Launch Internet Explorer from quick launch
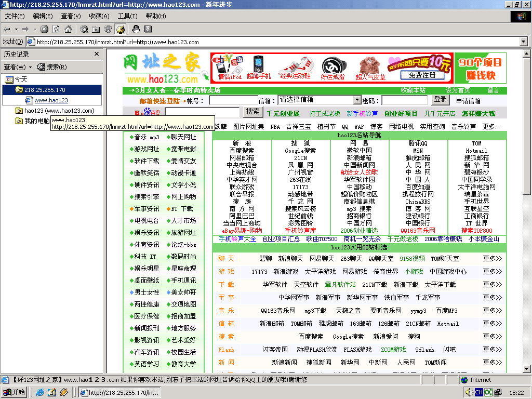This screenshot has height=399, width=532. 39,393
